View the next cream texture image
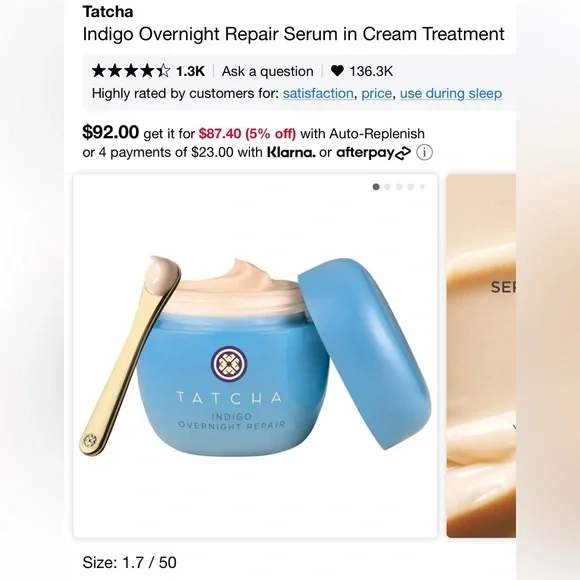The image size is (580, 580). click(481, 356)
